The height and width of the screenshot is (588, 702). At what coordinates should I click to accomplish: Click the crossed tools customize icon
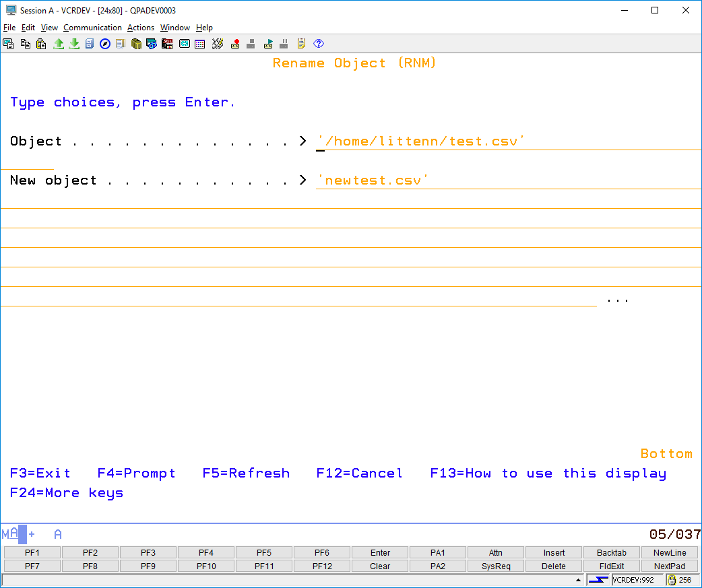[218, 44]
